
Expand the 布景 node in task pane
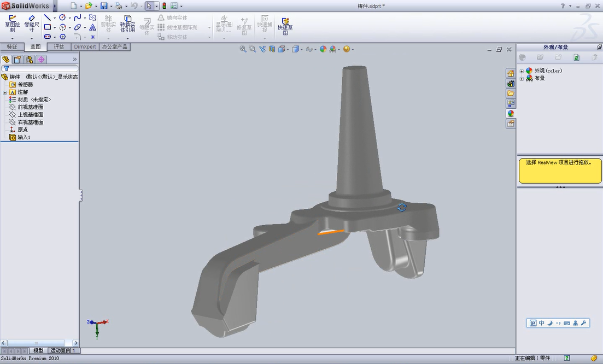click(x=522, y=78)
